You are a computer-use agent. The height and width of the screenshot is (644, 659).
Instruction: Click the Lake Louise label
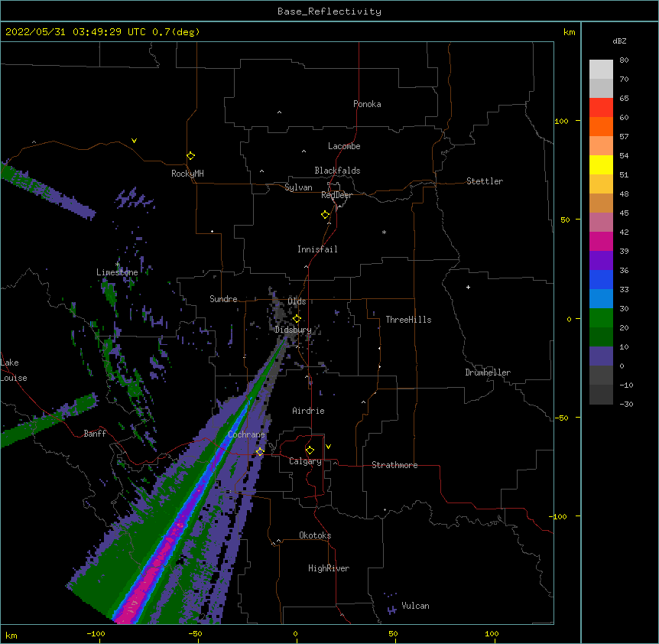click(x=14, y=370)
